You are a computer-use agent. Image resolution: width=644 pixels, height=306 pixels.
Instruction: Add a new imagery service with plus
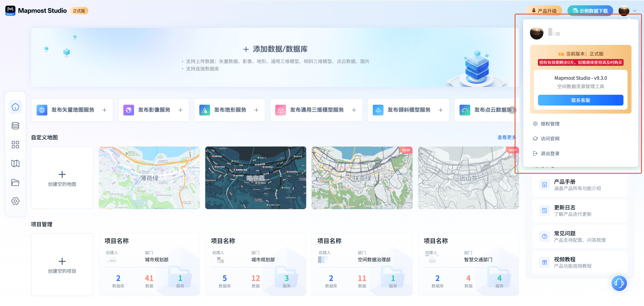click(x=180, y=110)
